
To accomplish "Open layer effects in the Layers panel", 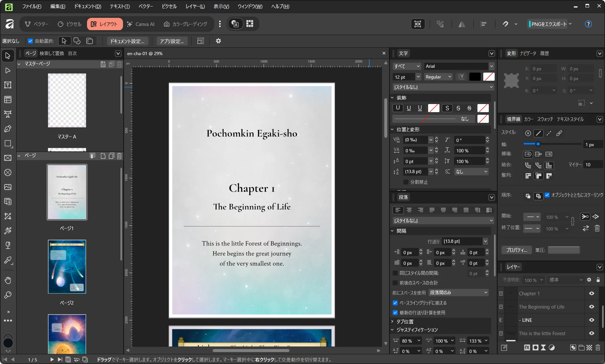I will 527,348.
